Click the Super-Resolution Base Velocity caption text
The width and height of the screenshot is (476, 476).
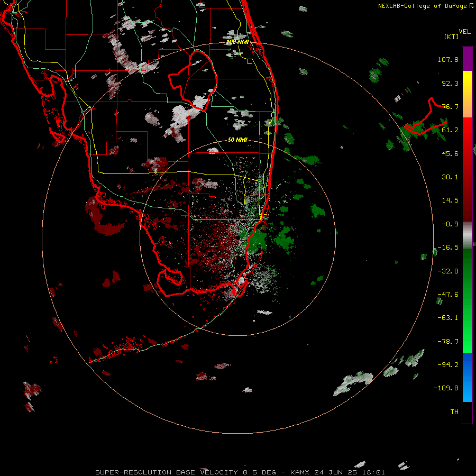coord(240,472)
